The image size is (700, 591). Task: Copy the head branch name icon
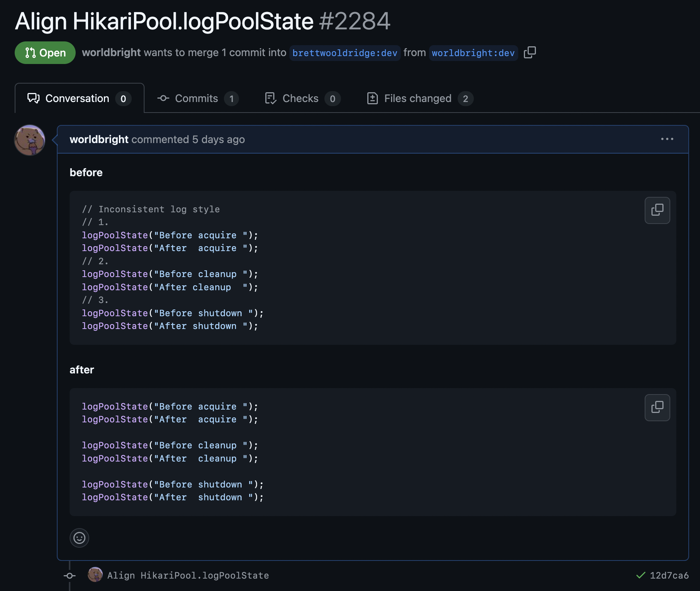(530, 52)
